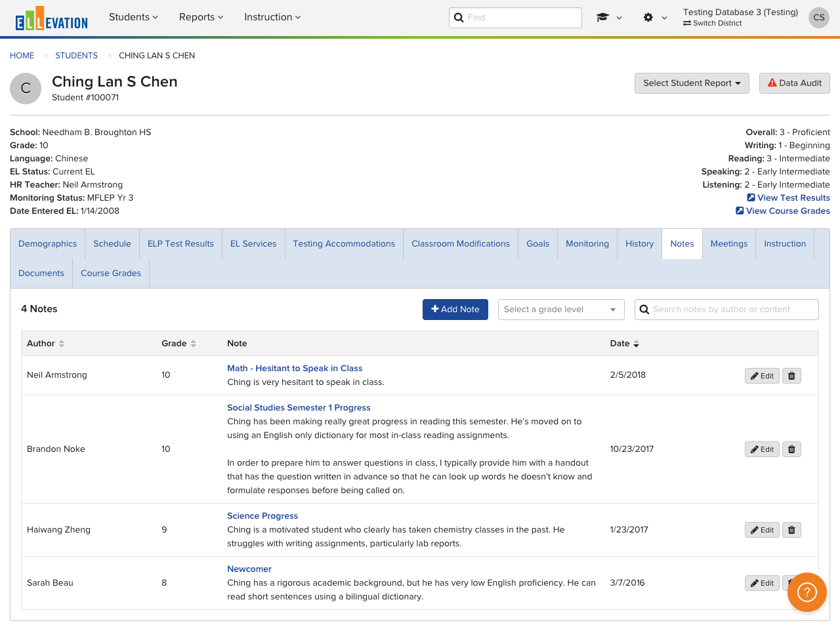840x625 pixels.
Task: Open the EL Services tab
Action: [253, 244]
